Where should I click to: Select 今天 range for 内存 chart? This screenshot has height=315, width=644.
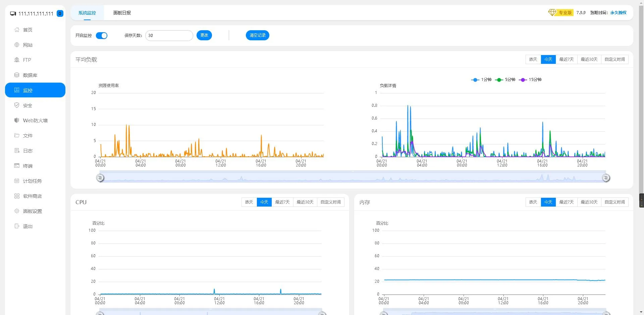[x=548, y=202]
